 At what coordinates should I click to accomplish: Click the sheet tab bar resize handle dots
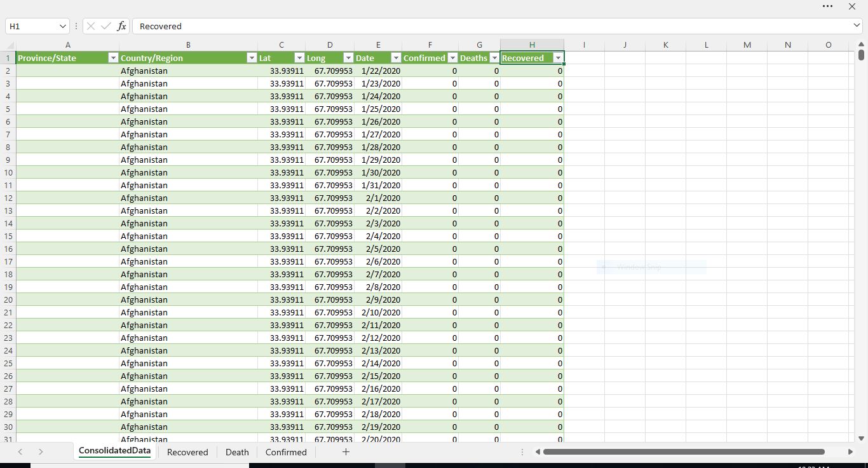coord(522,451)
